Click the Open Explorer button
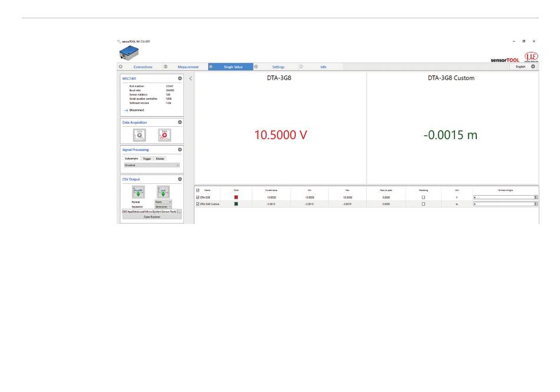The width and height of the screenshot is (560, 392). pyautogui.click(x=151, y=217)
